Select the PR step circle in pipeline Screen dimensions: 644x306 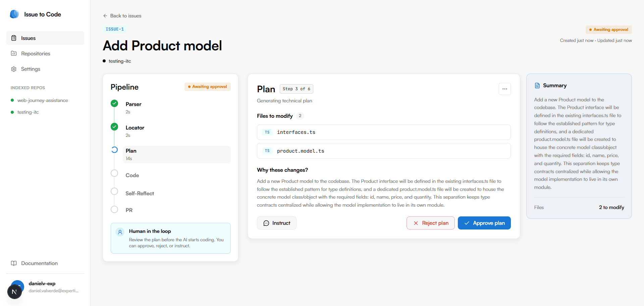114,209
